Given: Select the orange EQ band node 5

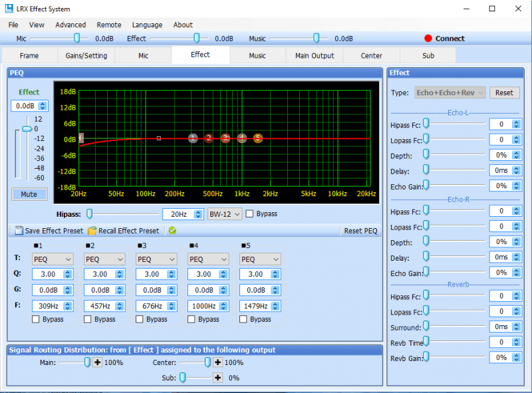Looking at the screenshot, I should [258, 138].
